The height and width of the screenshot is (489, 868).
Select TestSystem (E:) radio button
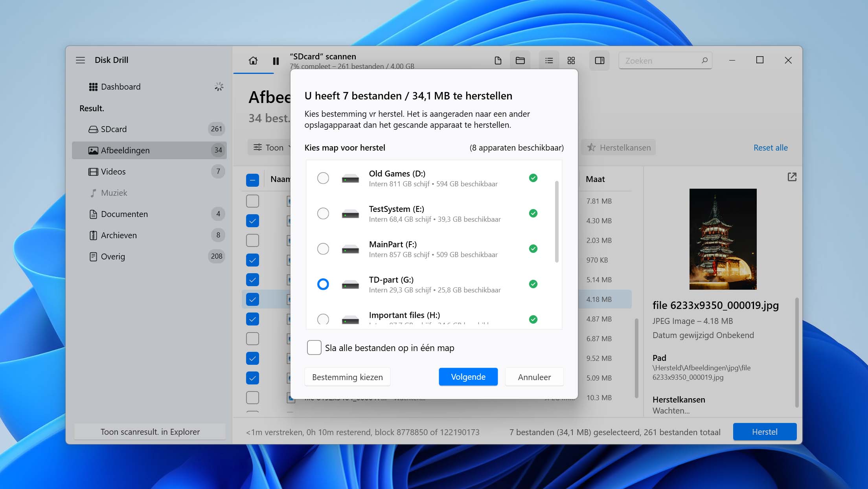323,213
